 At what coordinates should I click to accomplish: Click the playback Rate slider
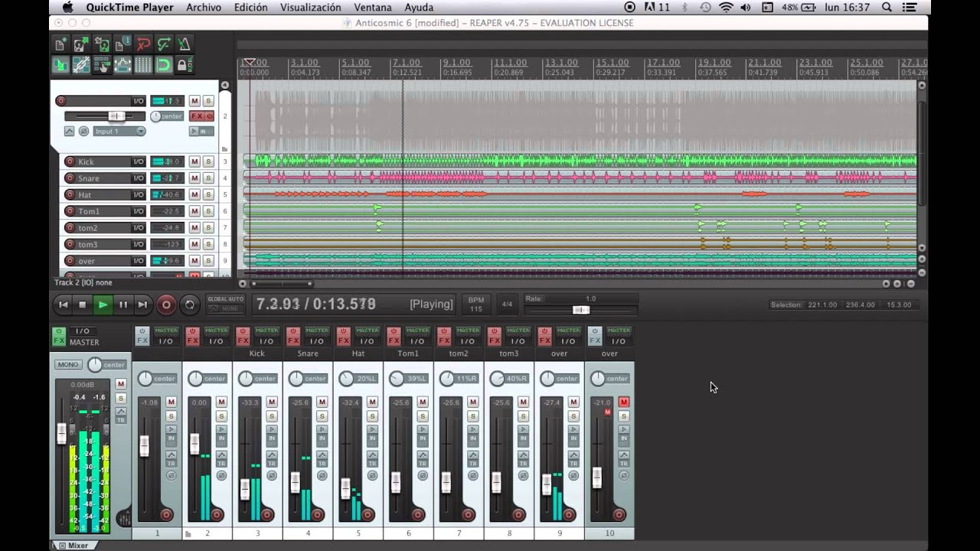coord(580,310)
